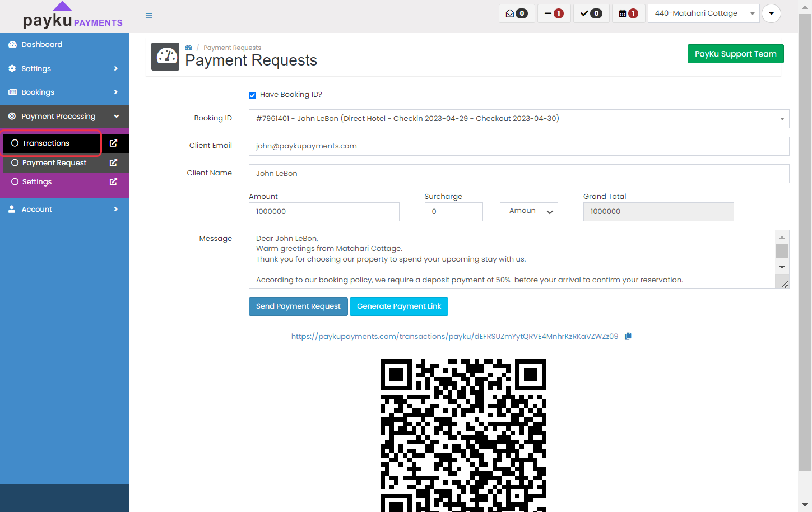Open the round user menu caret
The width and height of the screenshot is (812, 512).
pyautogui.click(x=771, y=13)
